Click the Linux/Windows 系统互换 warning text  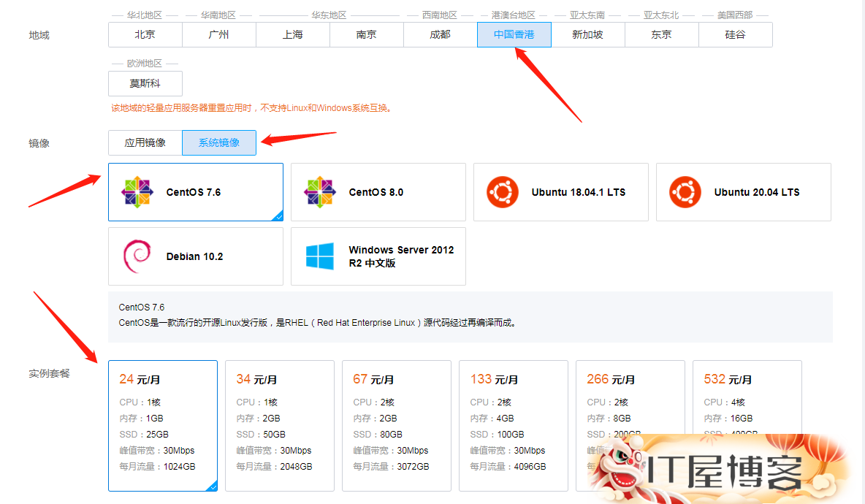pyautogui.click(x=253, y=108)
